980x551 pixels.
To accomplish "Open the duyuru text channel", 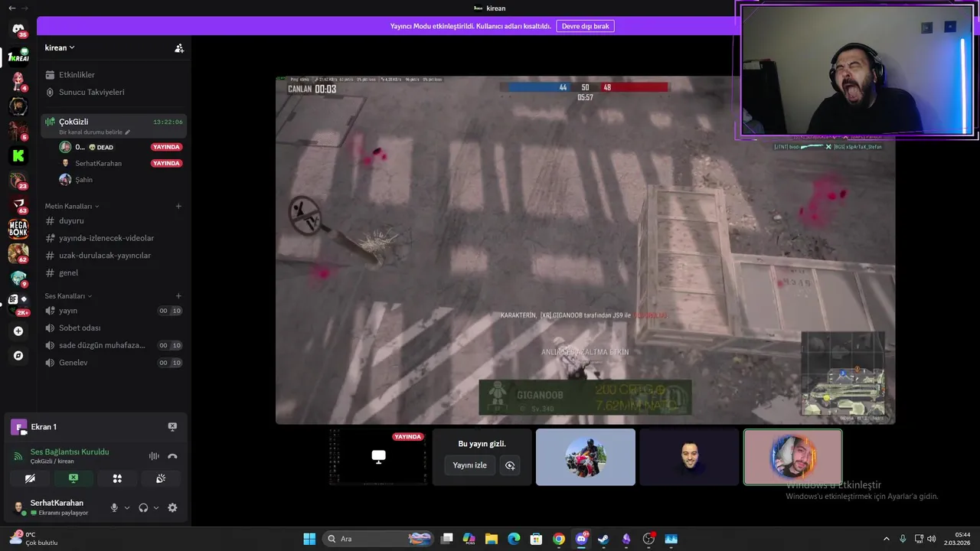I will (x=113, y=220).
